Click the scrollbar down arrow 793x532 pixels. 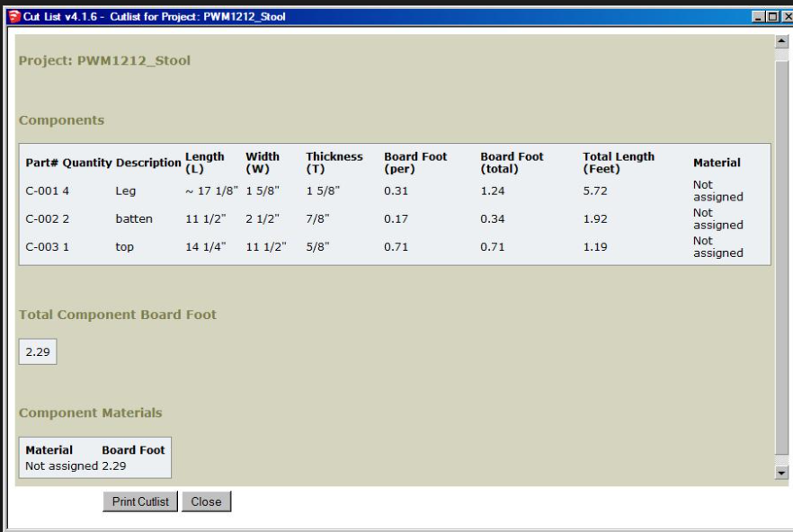coord(781,473)
